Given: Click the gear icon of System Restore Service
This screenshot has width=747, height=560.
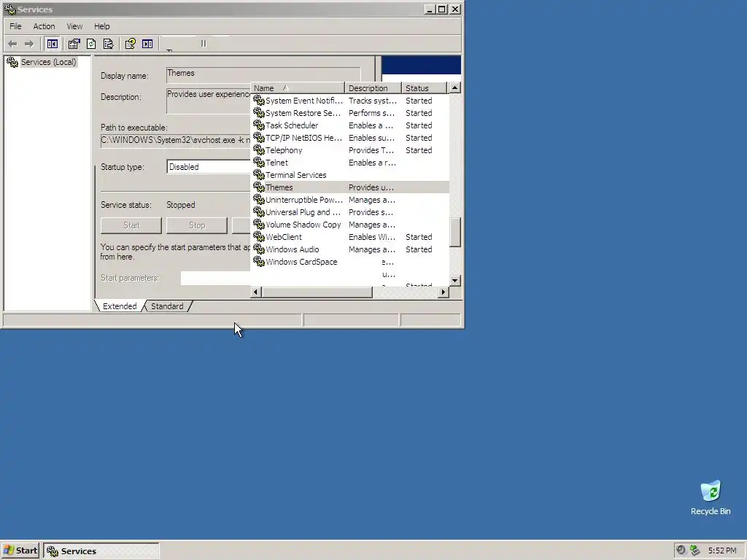Looking at the screenshot, I should point(259,113).
